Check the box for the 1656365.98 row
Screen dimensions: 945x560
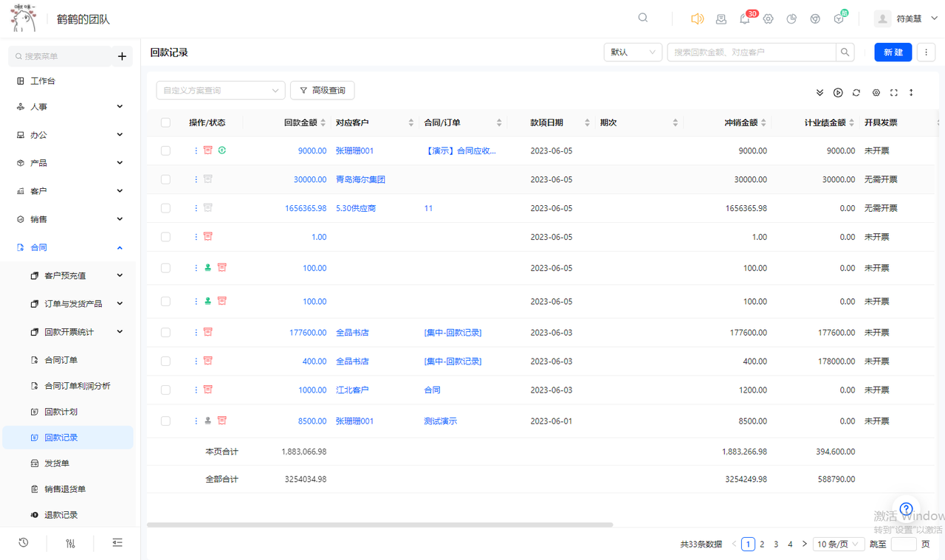[x=165, y=208]
